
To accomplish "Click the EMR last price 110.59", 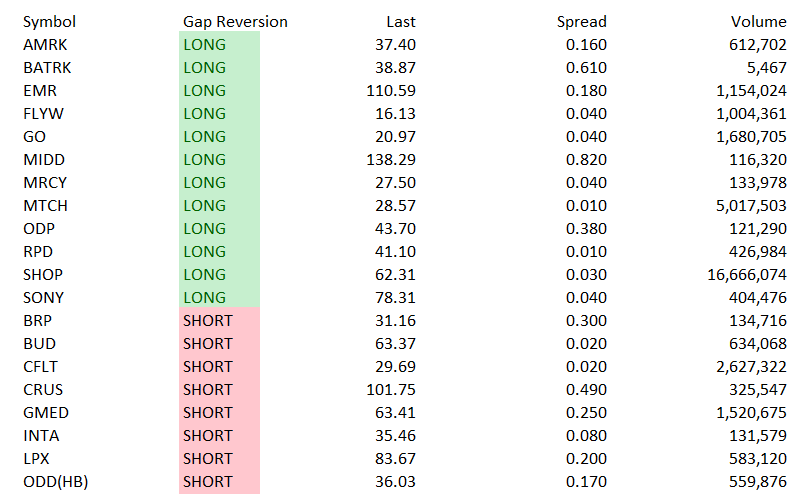I will [x=391, y=91].
